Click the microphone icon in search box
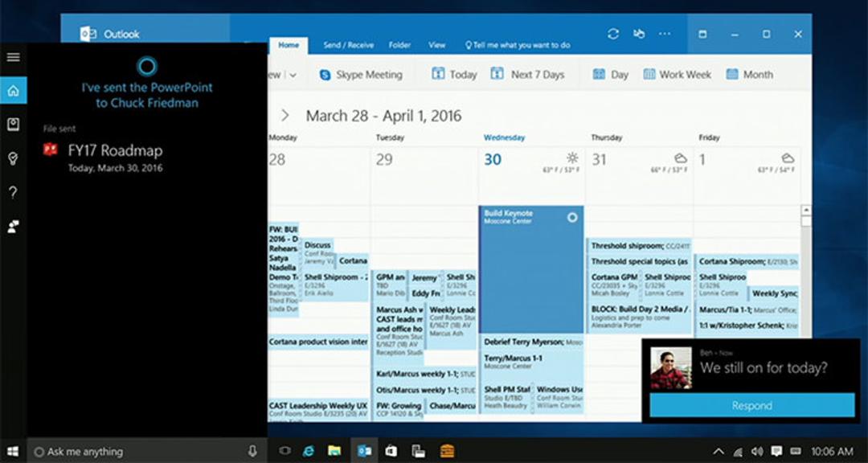 252,451
